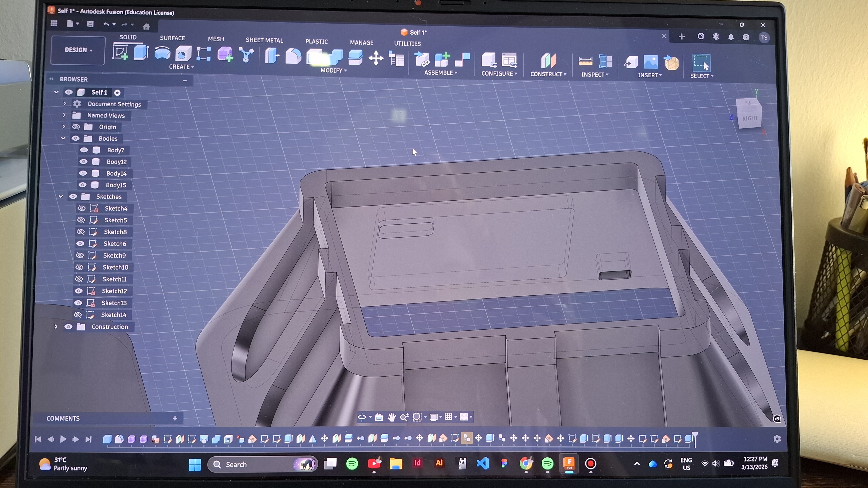Switch to the UTILITIES tab
868x488 pixels.
tap(407, 44)
